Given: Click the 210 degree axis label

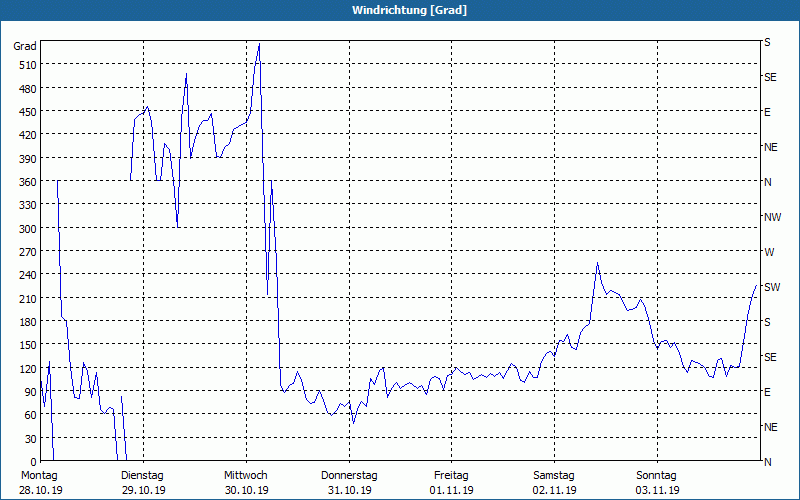Looking at the screenshot, I should [x=28, y=298].
